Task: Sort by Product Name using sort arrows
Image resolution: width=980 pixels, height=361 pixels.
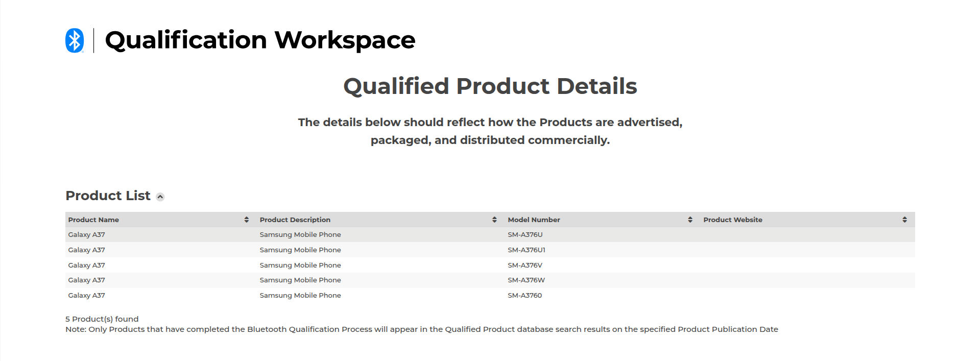Action: [x=247, y=220]
